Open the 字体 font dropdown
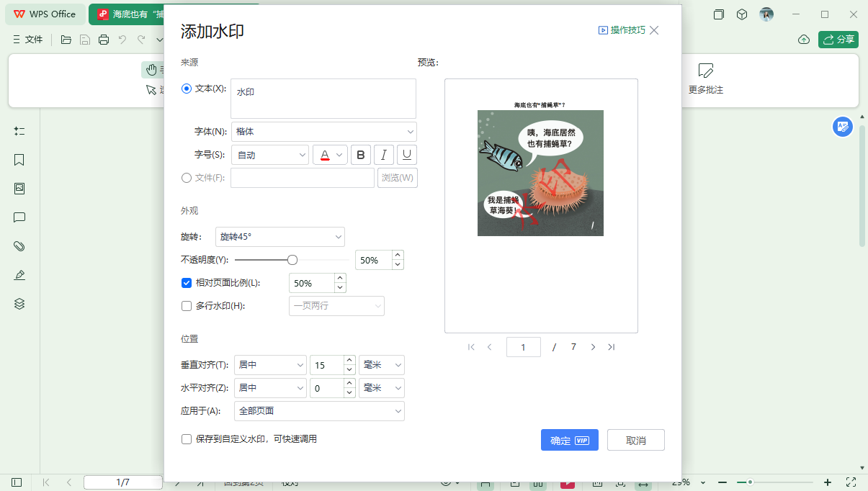 (323, 132)
